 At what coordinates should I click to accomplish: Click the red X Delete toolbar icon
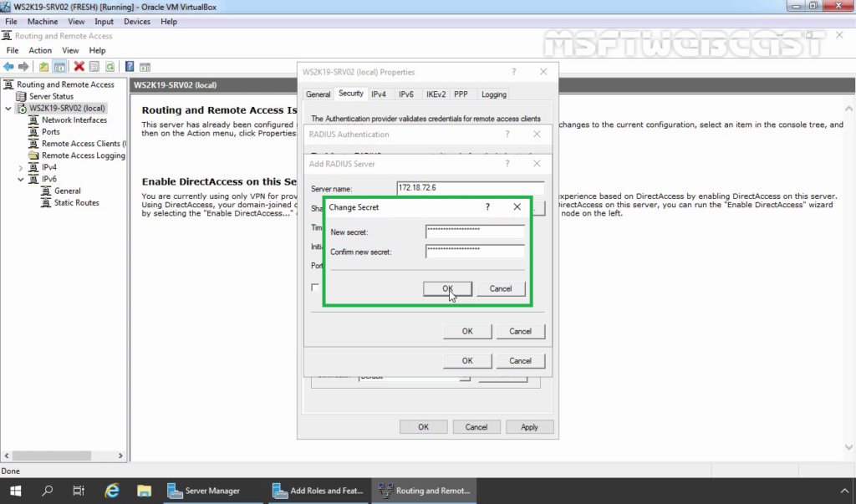point(79,67)
